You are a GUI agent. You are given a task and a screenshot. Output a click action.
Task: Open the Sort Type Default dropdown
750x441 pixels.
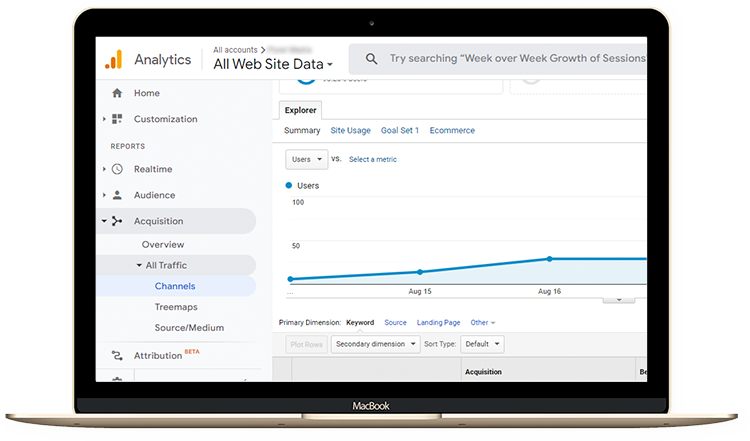482,344
